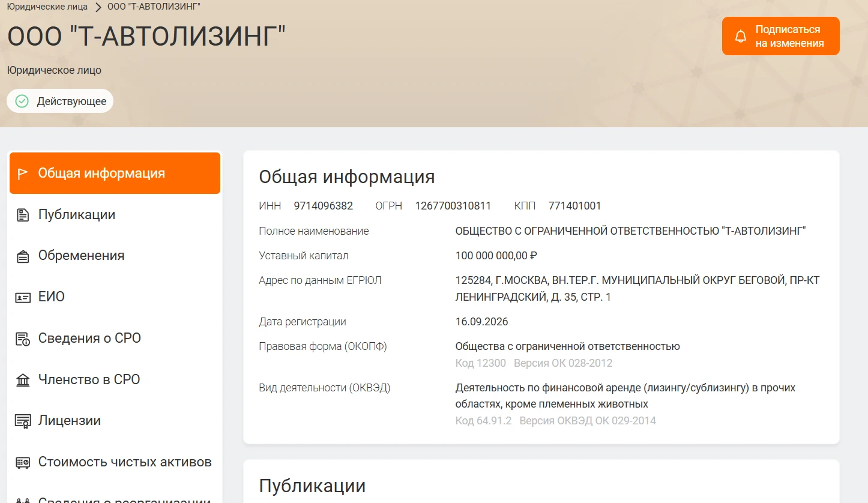Click the Код 12300 text
Screen dimensions: 868x503
(x=481, y=363)
